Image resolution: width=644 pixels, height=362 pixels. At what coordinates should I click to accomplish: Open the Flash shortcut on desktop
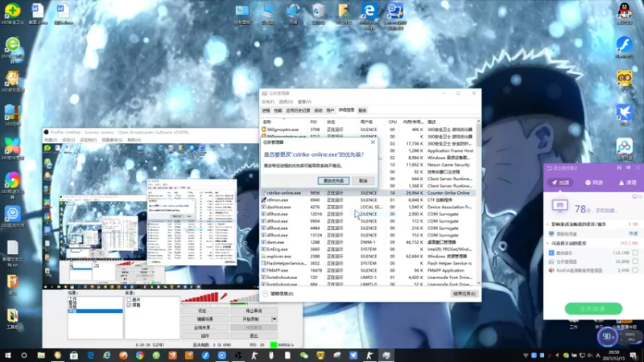click(x=625, y=47)
